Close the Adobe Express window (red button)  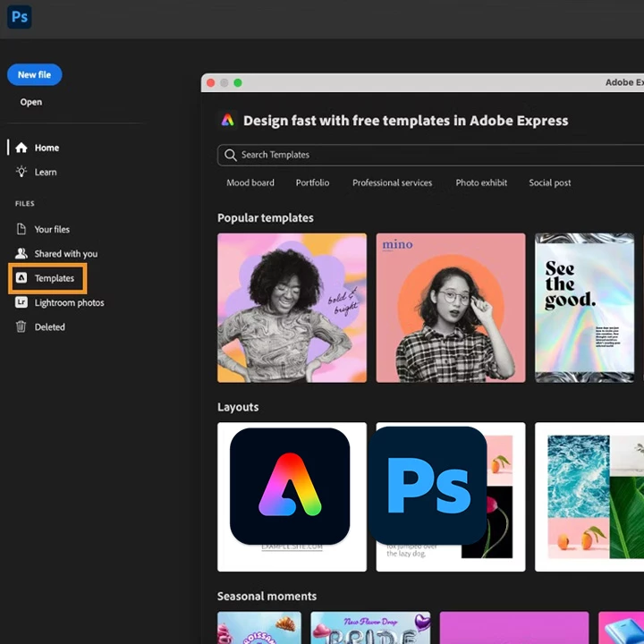click(211, 83)
